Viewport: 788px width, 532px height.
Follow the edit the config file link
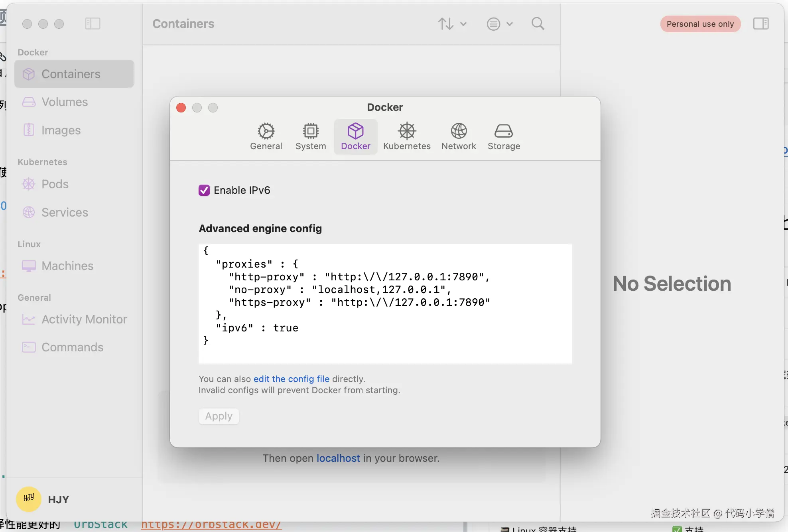(x=291, y=379)
